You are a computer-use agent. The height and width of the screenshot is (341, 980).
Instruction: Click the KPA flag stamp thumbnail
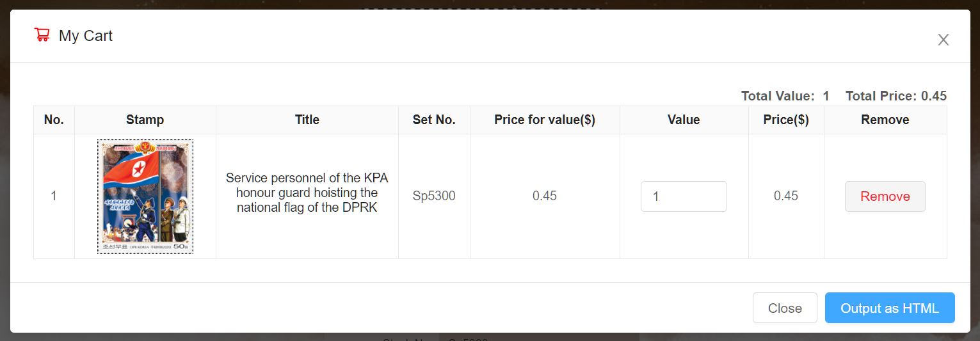(145, 196)
